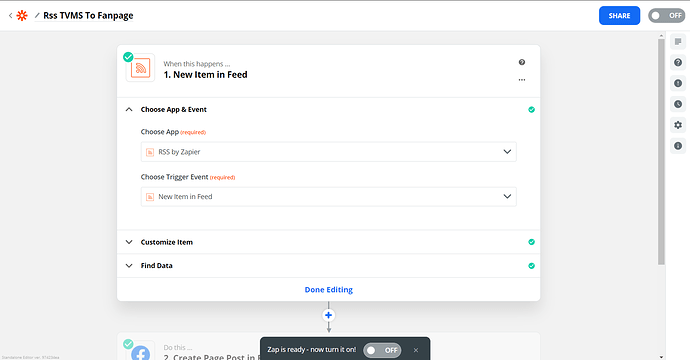Dismiss the Zap is ready notification
The image size is (690, 360).
pos(416,350)
